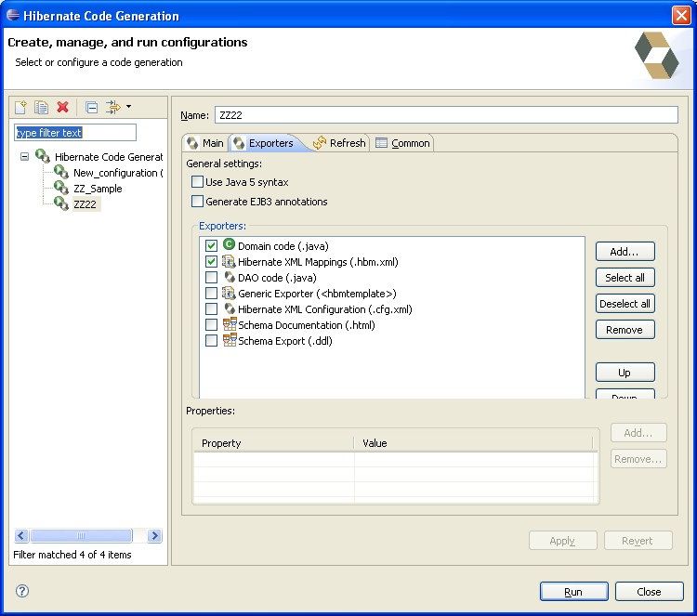The width and height of the screenshot is (697, 616).
Task: Click the New launch configuration icon
Action: [20, 107]
